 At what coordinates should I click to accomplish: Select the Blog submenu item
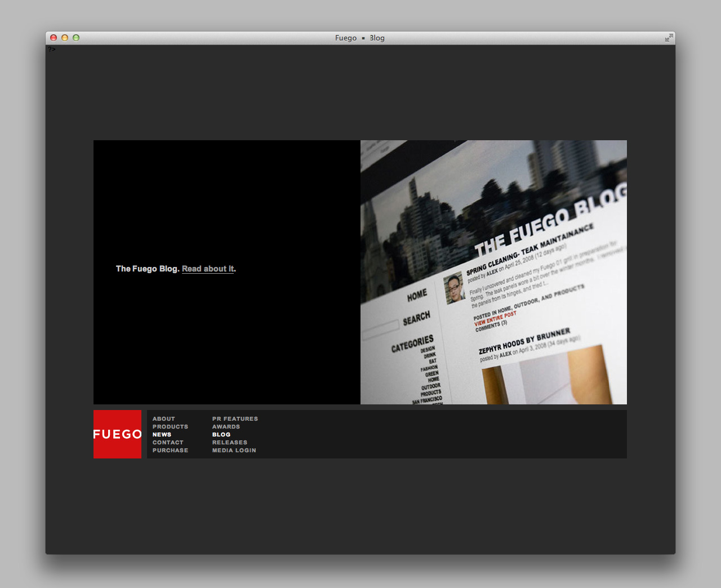pos(221,435)
